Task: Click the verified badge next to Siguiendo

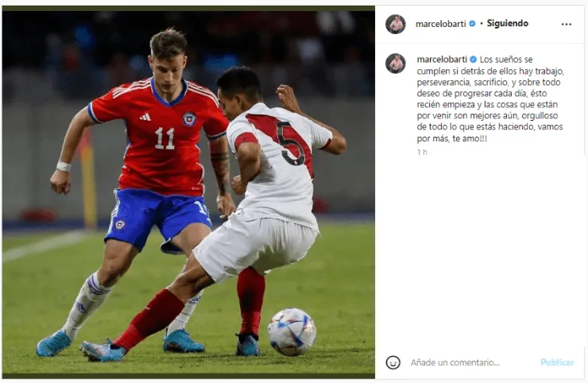Action: pos(473,24)
